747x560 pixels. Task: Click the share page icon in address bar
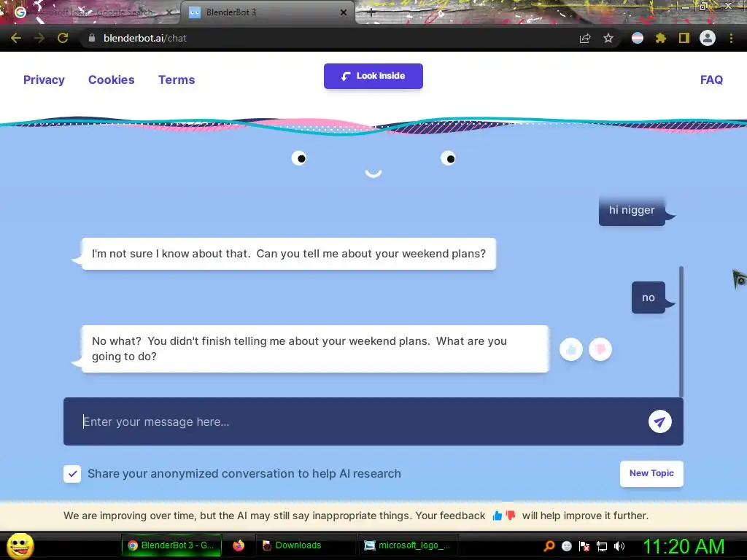pyautogui.click(x=585, y=38)
